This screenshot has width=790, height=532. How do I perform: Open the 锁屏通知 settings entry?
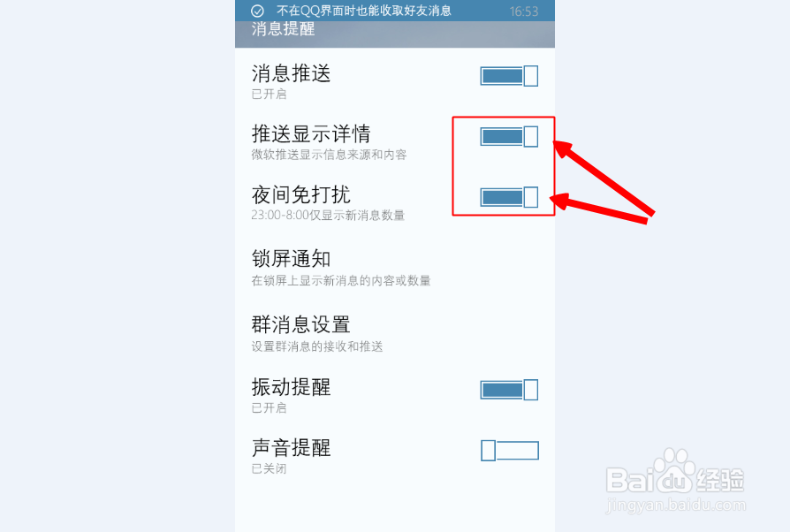(394, 268)
